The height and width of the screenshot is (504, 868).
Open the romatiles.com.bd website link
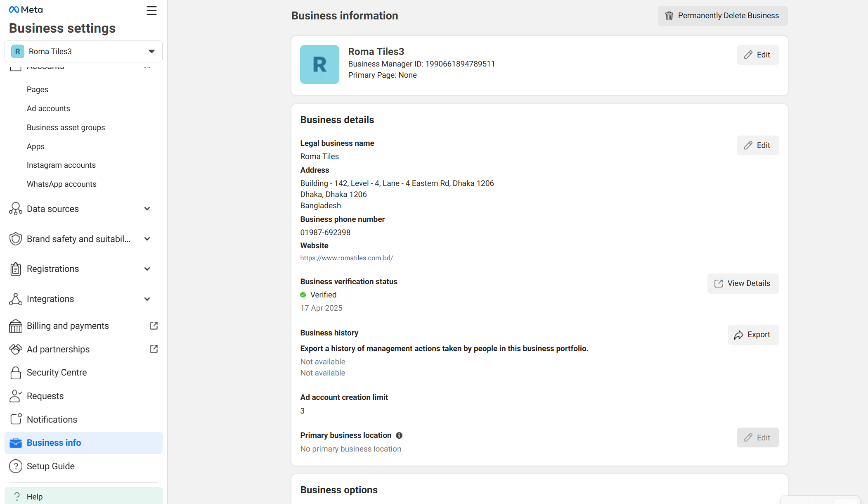coord(346,258)
